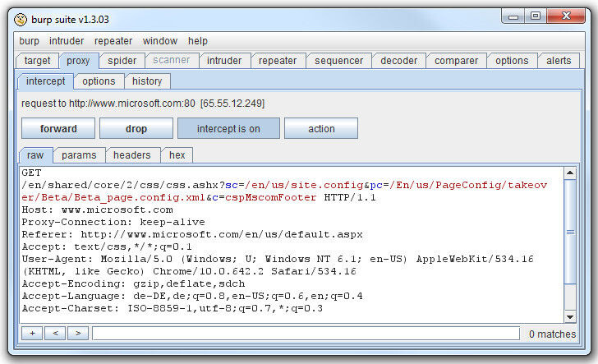
Task: Switch to the headers view tab
Action: (132, 155)
